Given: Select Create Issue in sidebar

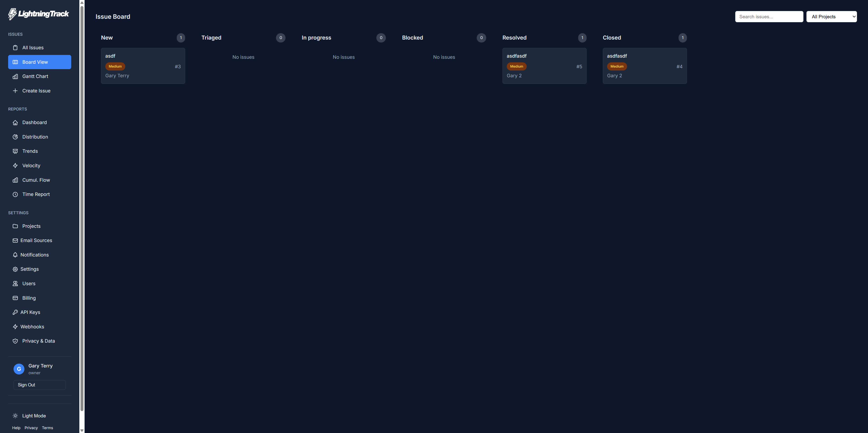Looking at the screenshot, I should pos(36,91).
